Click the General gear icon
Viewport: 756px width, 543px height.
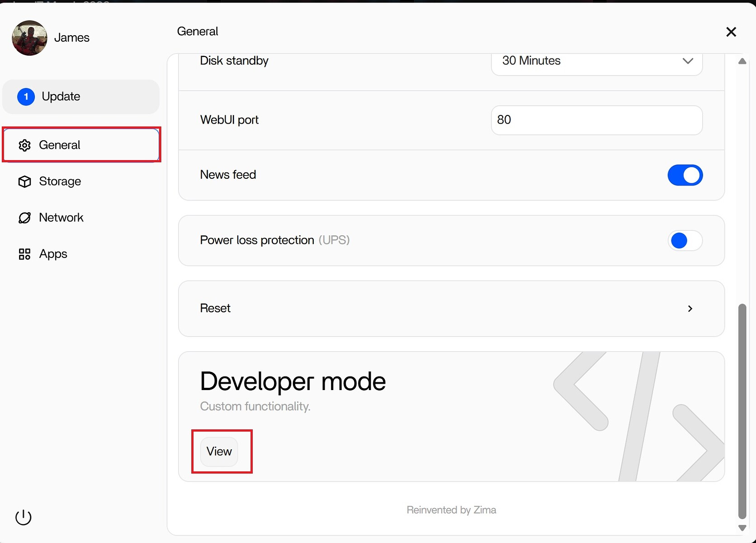(x=24, y=145)
